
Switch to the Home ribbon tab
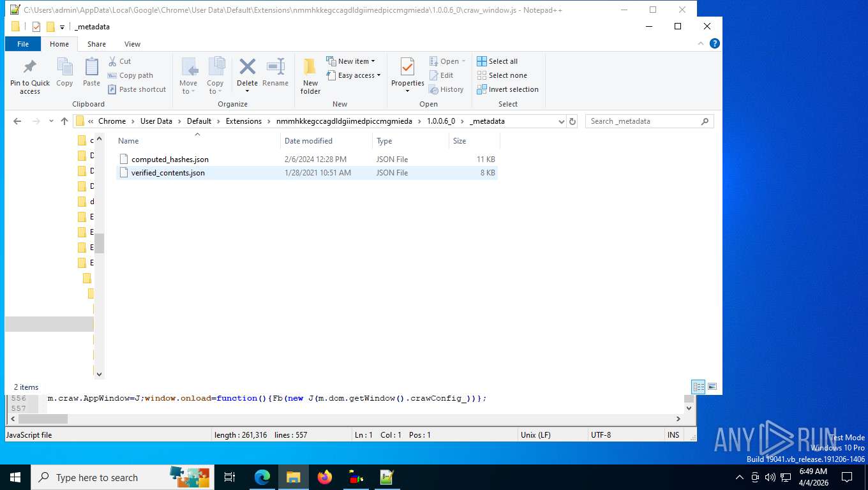(x=59, y=44)
